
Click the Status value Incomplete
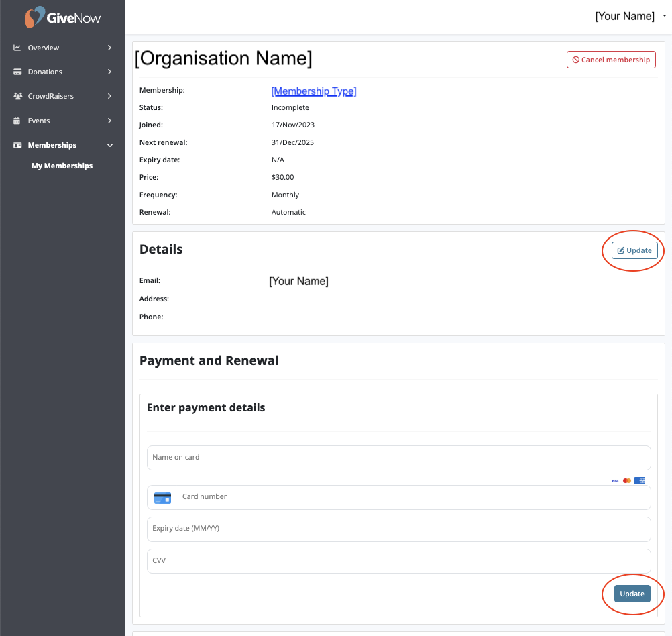coord(290,107)
